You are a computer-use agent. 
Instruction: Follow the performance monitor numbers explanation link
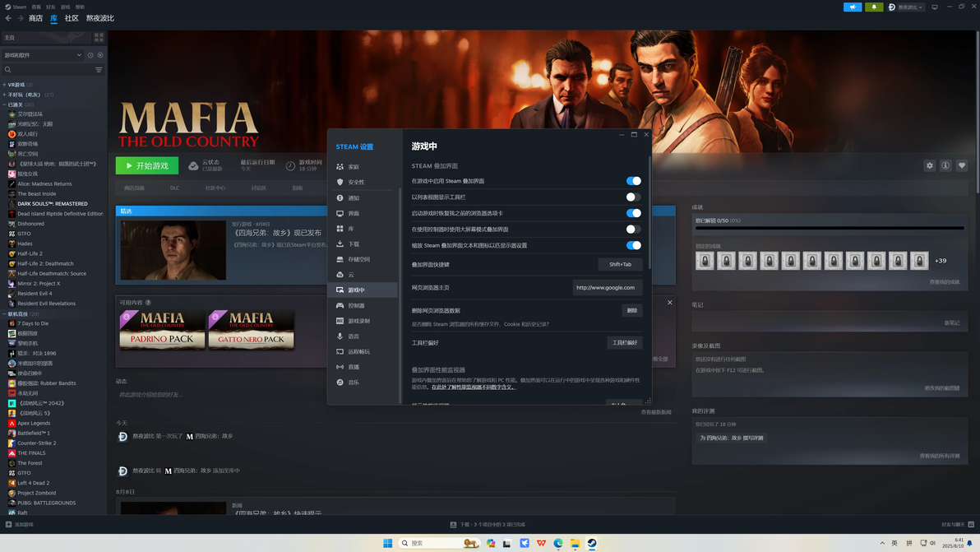click(x=473, y=387)
